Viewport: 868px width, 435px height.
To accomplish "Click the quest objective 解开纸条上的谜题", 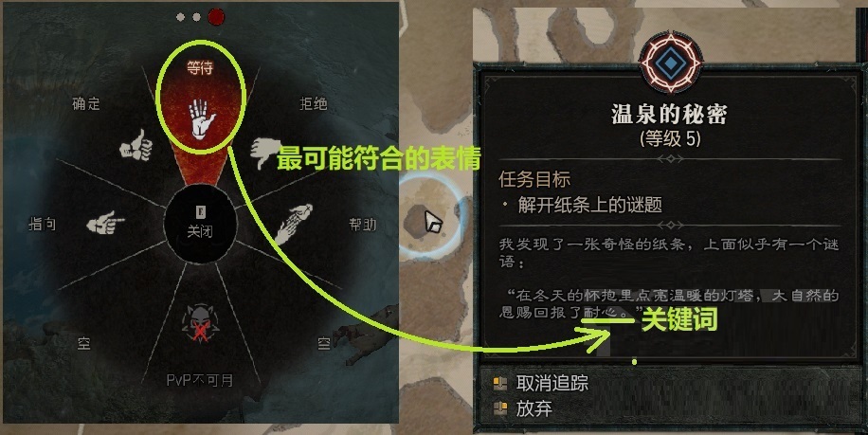I will coord(589,206).
